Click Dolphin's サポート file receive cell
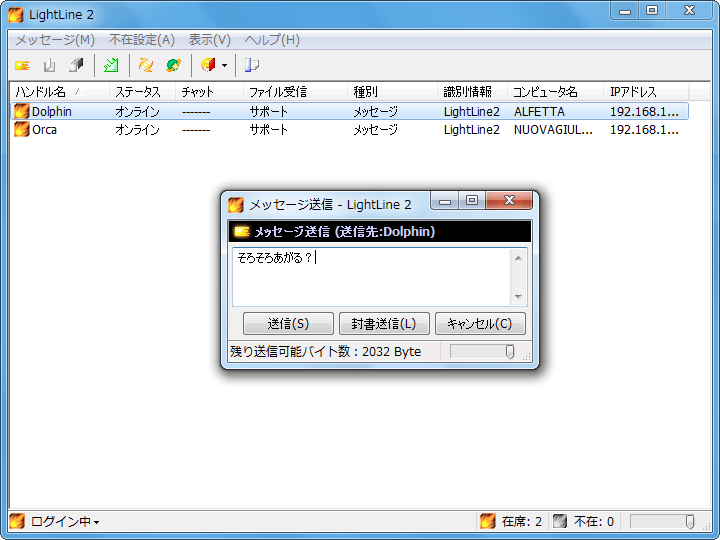720x540 pixels. click(269, 112)
